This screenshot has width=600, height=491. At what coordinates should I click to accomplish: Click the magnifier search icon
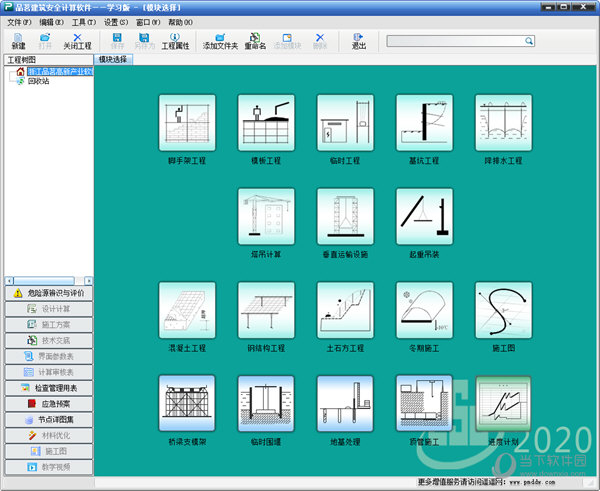coord(529,41)
